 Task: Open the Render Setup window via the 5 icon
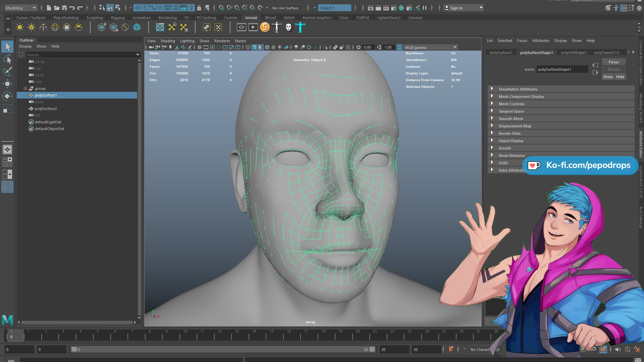265,27
